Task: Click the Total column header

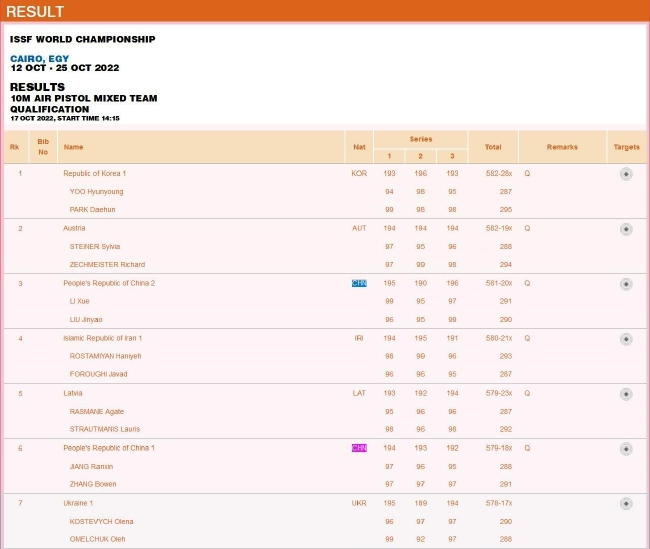Action: click(x=493, y=147)
